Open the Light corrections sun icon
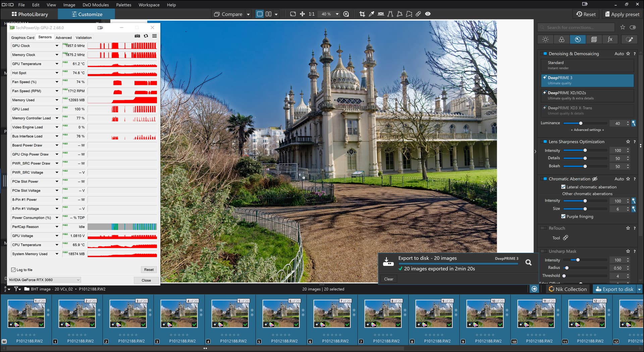 click(545, 40)
